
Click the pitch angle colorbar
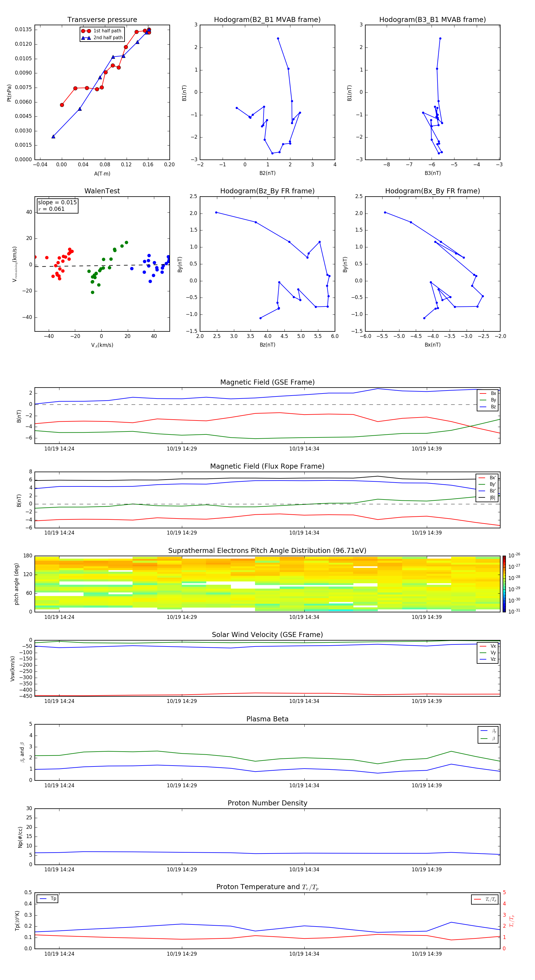(504, 584)
